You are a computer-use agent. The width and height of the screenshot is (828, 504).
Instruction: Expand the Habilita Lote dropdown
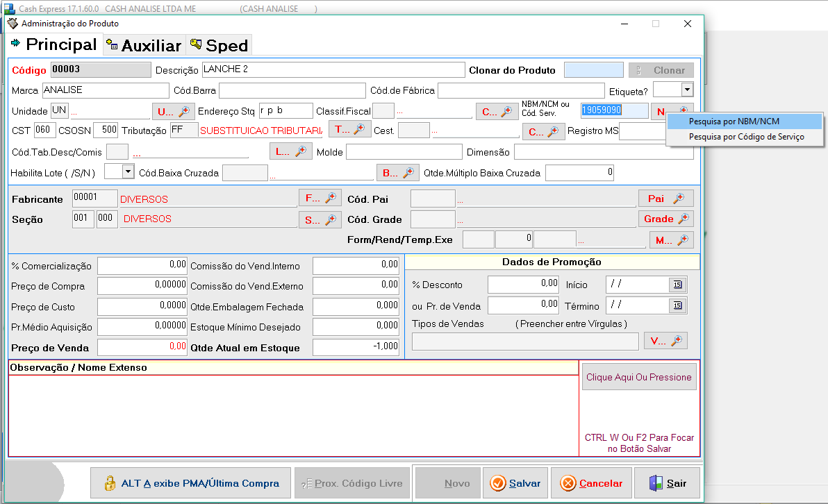pos(128,172)
